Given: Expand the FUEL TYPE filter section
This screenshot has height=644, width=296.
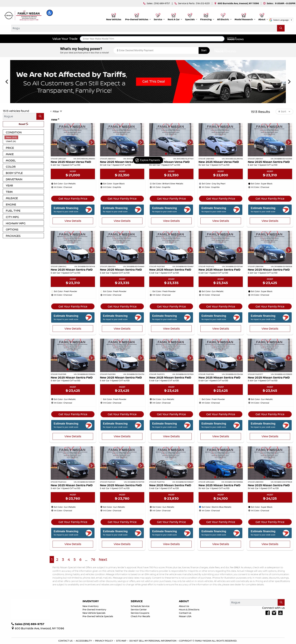Looking at the screenshot, I should pyautogui.click(x=23, y=211).
